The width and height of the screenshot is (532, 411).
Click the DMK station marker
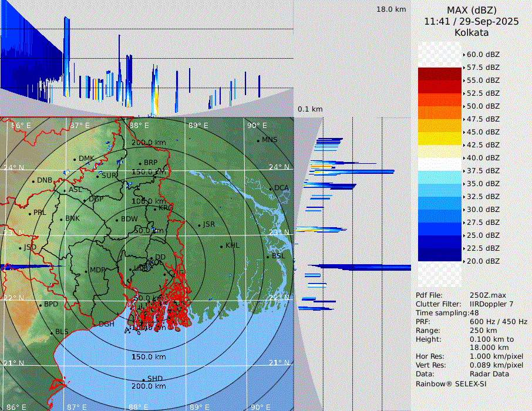[75, 159]
